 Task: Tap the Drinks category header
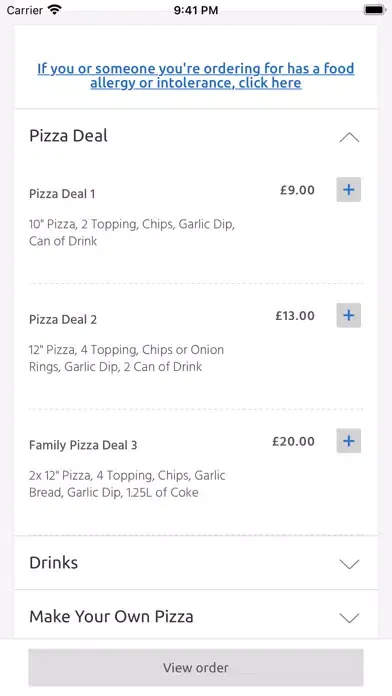[196, 563]
